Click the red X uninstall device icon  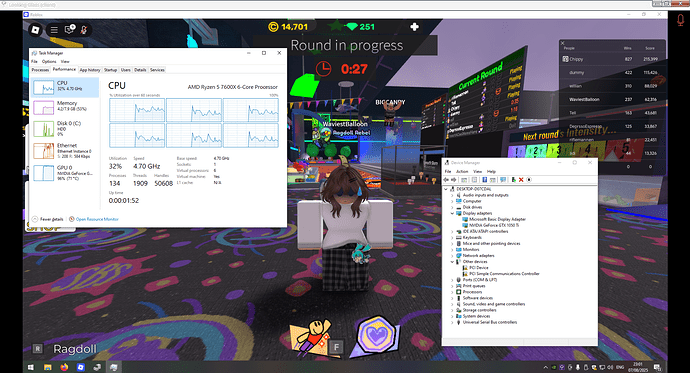tap(521, 179)
